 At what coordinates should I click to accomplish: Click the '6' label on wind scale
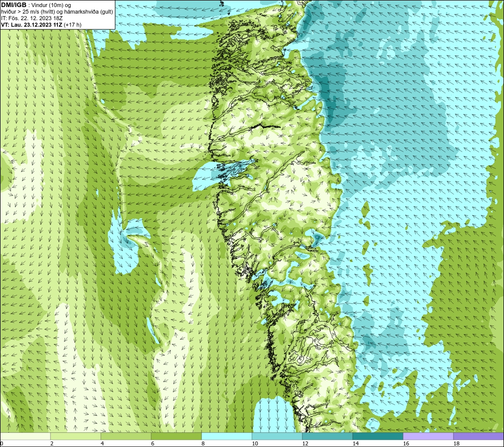click(153, 444)
